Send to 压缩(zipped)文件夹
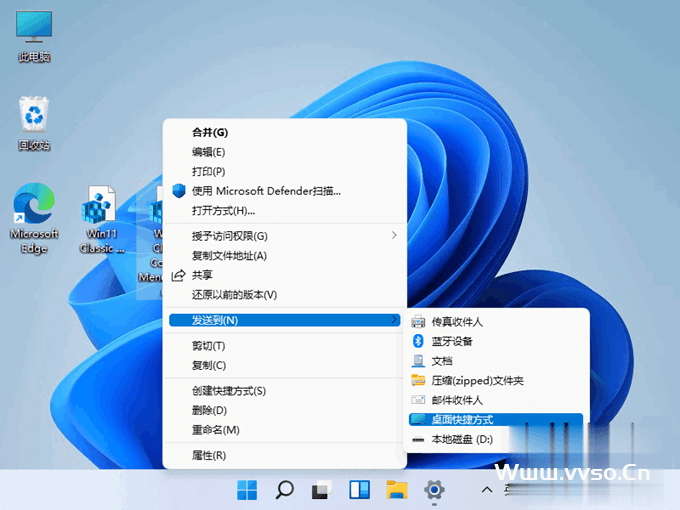The width and height of the screenshot is (680, 510). (x=496, y=380)
